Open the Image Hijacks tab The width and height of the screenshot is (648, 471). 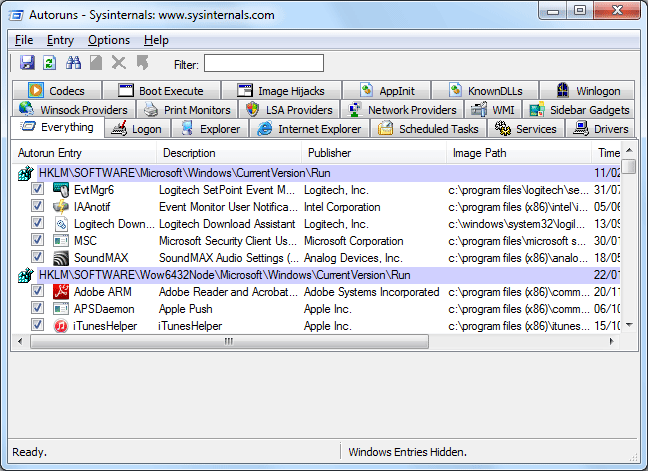click(x=281, y=90)
